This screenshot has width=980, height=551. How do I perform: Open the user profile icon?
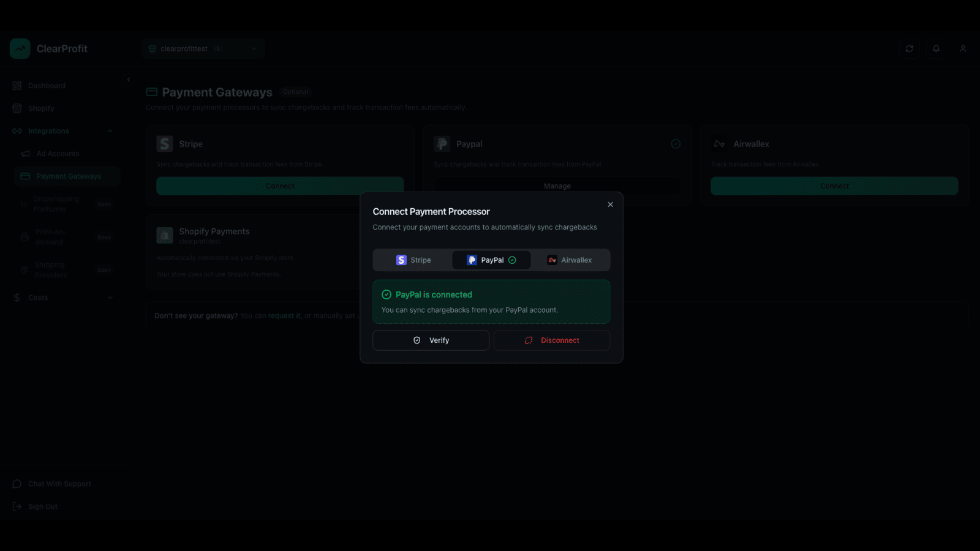point(963,48)
